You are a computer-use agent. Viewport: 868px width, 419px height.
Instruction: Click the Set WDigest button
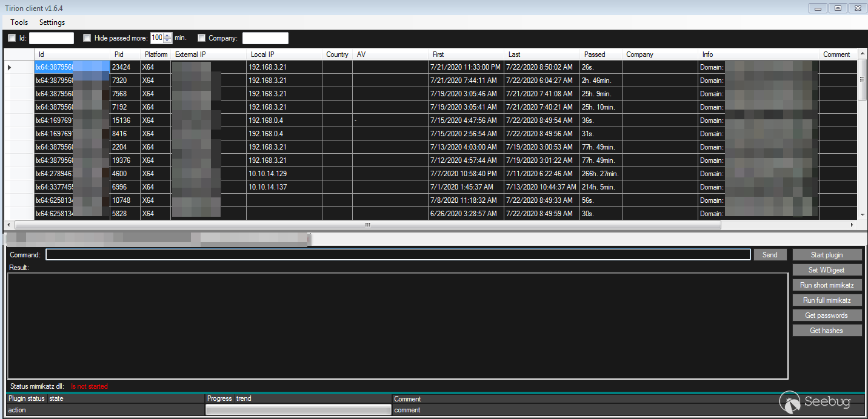pos(827,270)
